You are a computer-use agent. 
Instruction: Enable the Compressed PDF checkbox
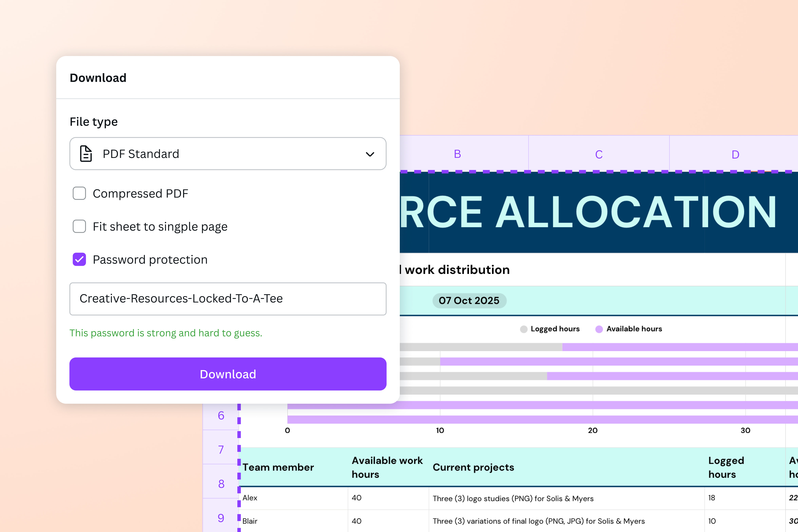pyautogui.click(x=79, y=193)
